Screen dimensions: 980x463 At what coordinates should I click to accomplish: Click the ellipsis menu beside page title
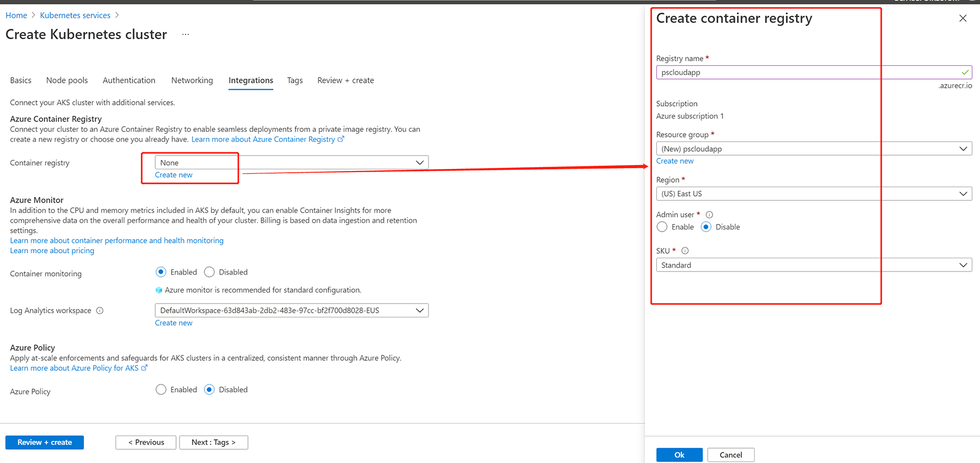tap(186, 34)
